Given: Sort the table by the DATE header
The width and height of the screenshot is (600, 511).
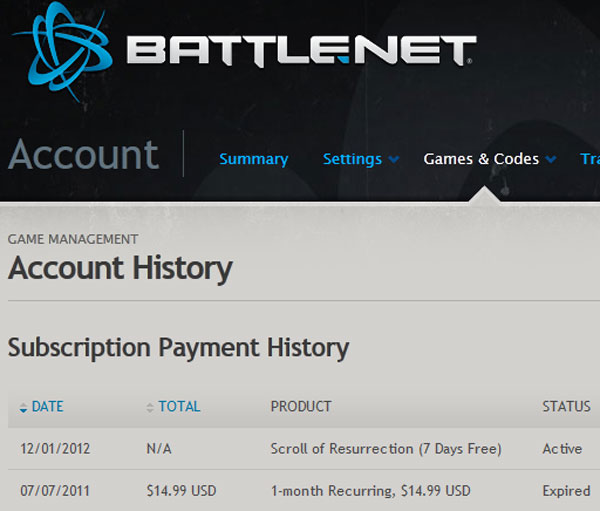Looking at the screenshot, I should (47, 406).
